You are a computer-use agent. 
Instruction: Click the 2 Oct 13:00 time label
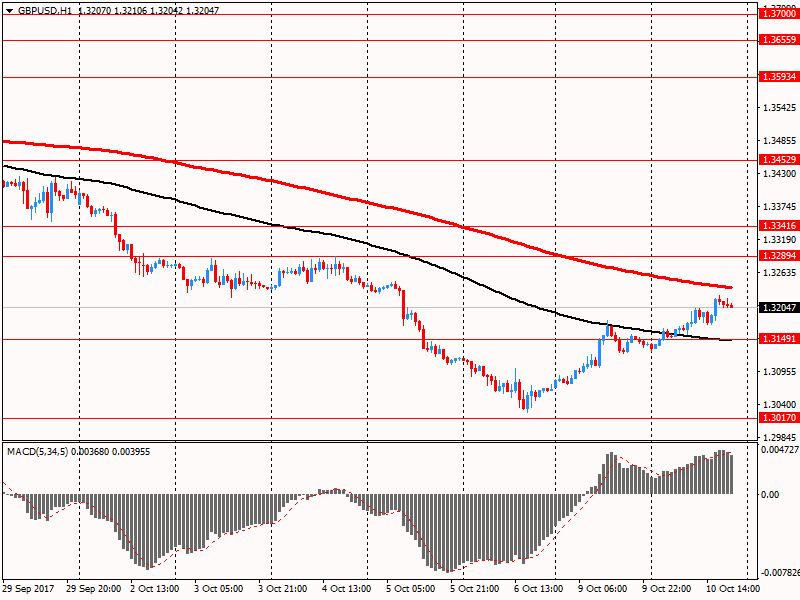pos(155,589)
